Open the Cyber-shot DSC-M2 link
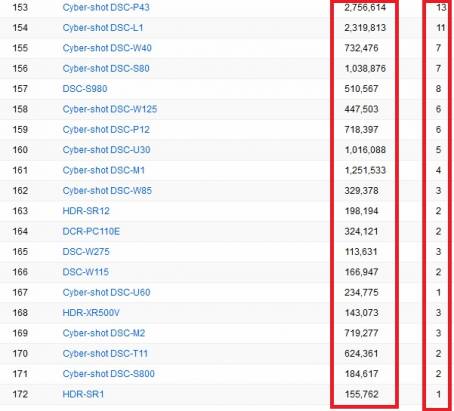The image size is (454, 411). coord(104,333)
